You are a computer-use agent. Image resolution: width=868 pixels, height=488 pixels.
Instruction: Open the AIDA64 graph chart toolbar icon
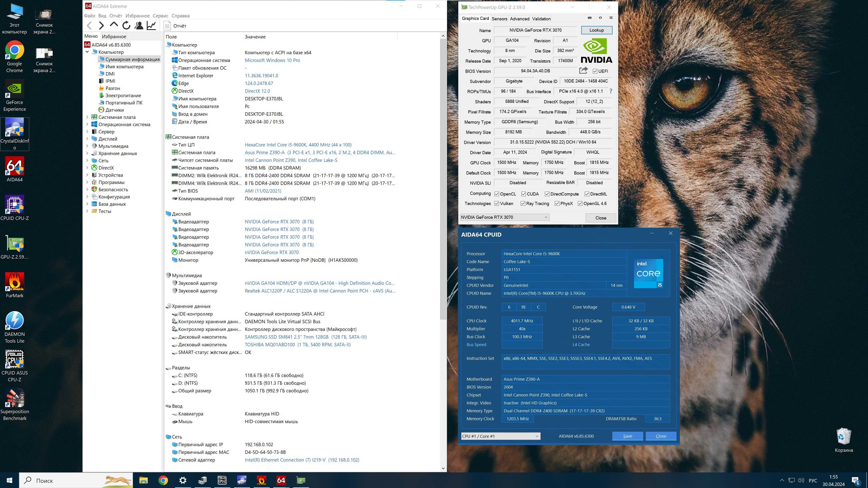pos(151,26)
